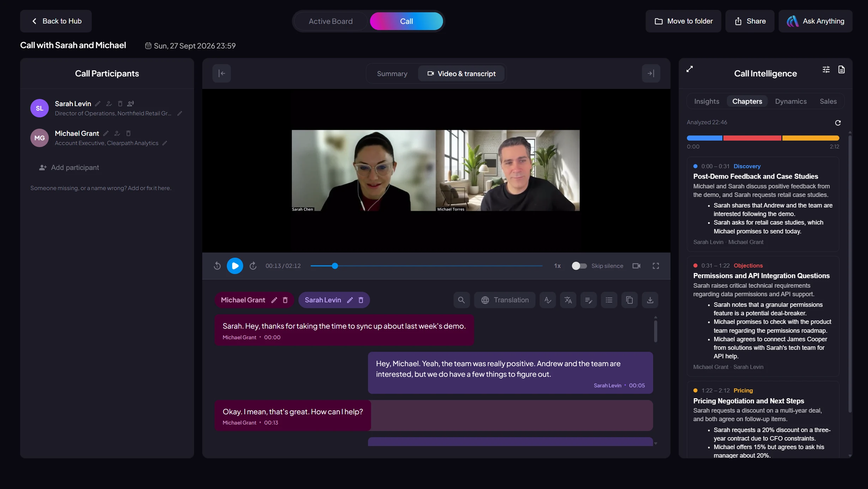Edit Sarah Levin's name pencil icon

[x=98, y=103]
